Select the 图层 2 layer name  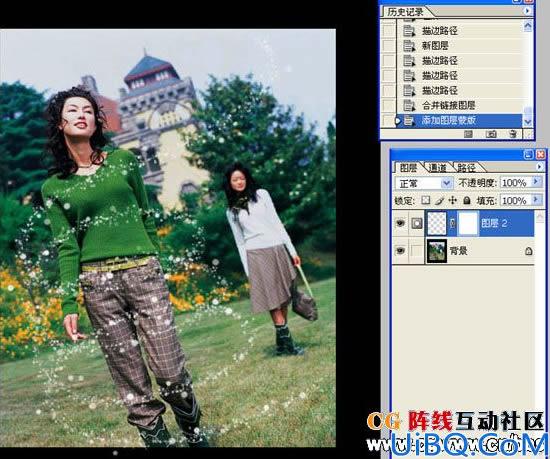tap(494, 223)
